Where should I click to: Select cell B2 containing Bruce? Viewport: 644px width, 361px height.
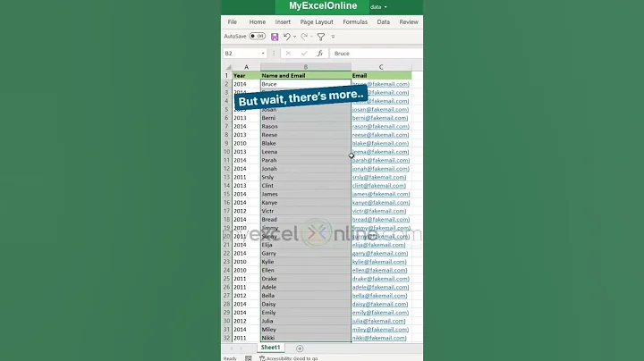tap(306, 84)
